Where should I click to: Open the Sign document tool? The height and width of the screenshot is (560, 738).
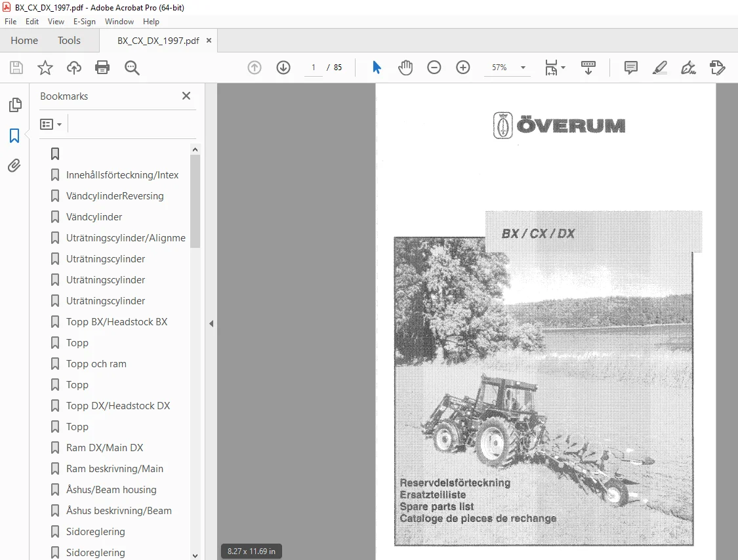(x=688, y=68)
